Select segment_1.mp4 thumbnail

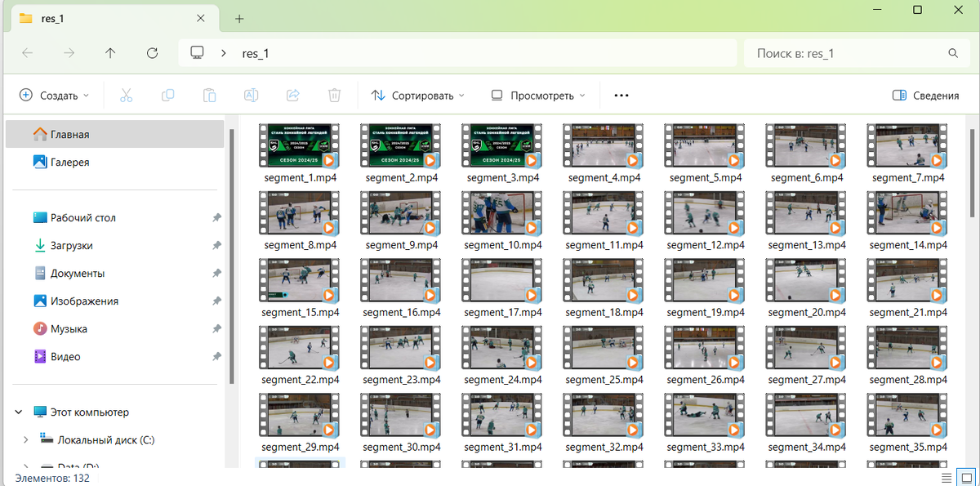click(299, 147)
